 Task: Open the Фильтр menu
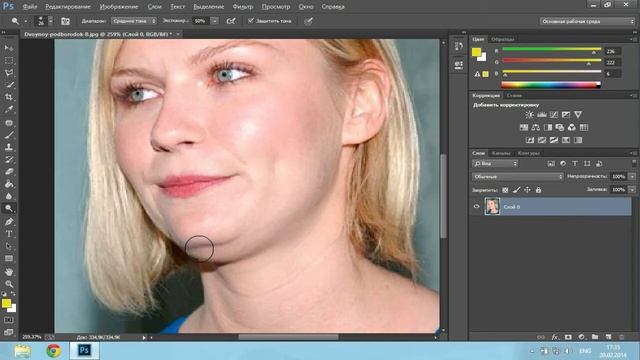242,7
